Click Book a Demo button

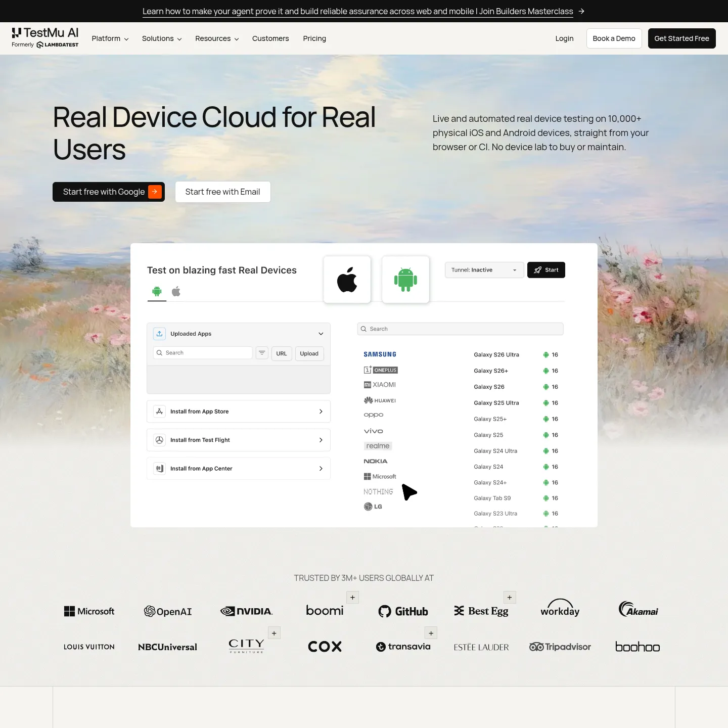pos(614,38)
